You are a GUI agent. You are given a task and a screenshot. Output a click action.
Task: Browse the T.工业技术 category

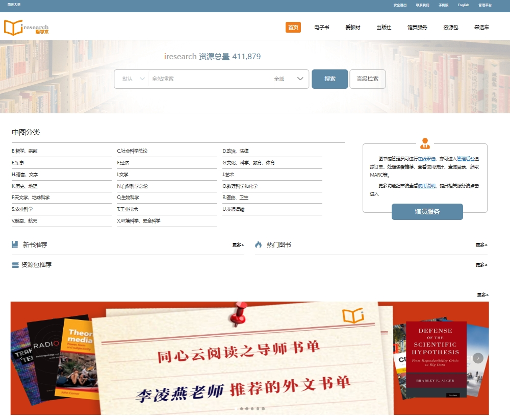coord(128,209)
